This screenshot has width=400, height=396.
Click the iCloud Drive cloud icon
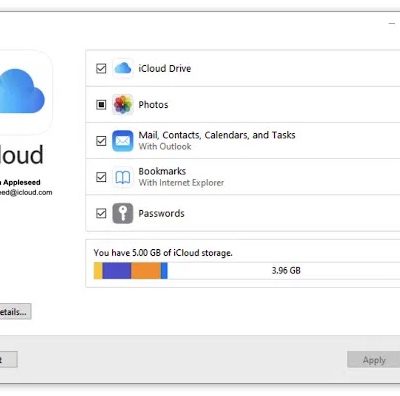pyautogui.click(x=123, y=68)
